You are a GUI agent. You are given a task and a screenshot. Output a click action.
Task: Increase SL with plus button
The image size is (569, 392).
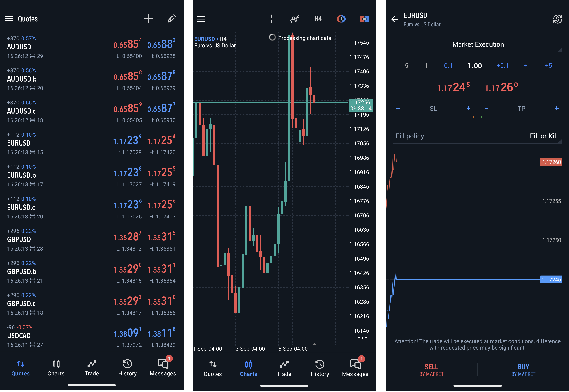click(468, 108)
